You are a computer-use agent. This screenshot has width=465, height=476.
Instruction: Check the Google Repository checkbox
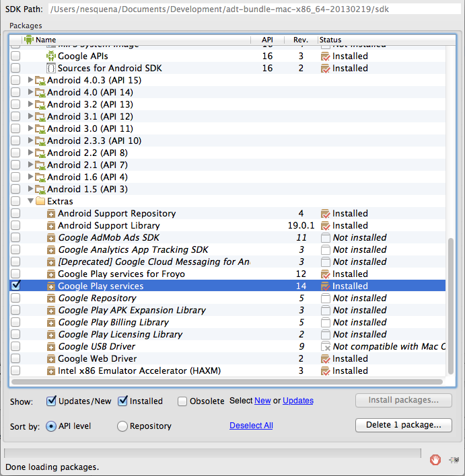(x=15, y=298)
